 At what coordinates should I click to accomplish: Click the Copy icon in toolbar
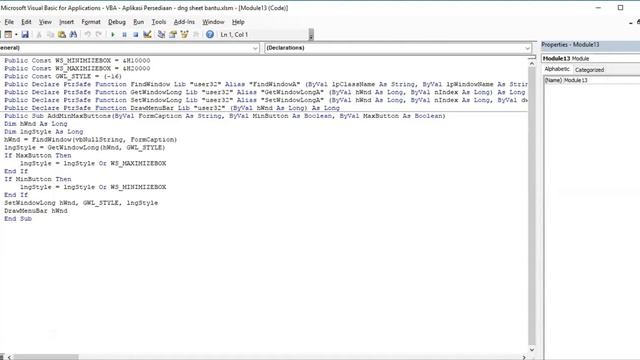[x=50, y=35]
